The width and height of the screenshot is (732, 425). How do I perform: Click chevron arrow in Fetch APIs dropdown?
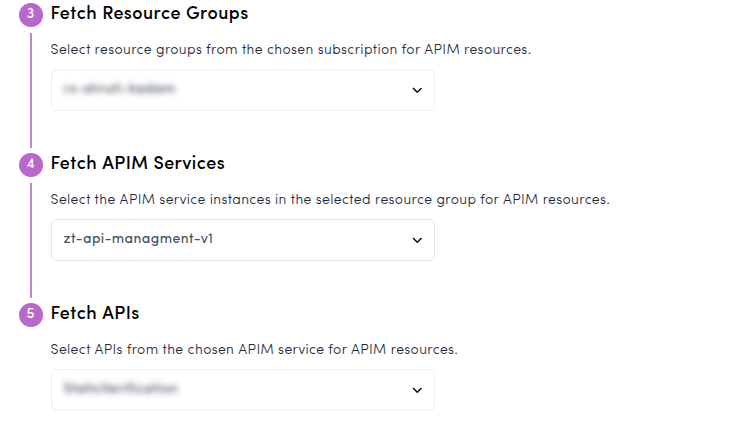pos(417,390)
